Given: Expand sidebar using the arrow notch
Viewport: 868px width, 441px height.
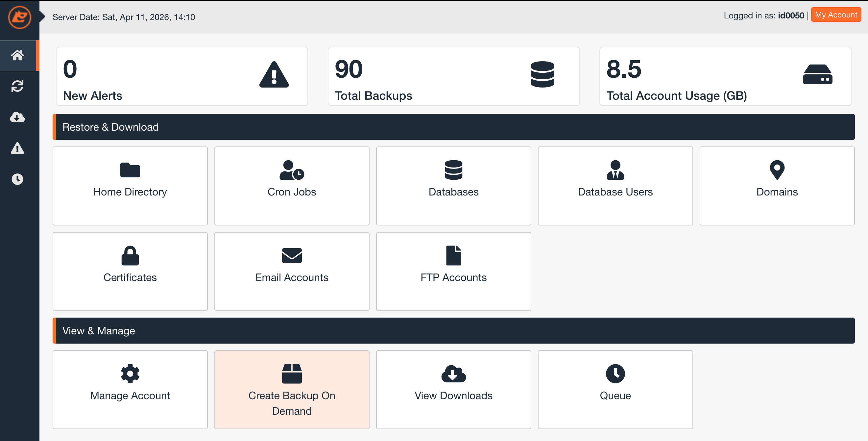Looking at the screenshot, I should pos(42,16).
